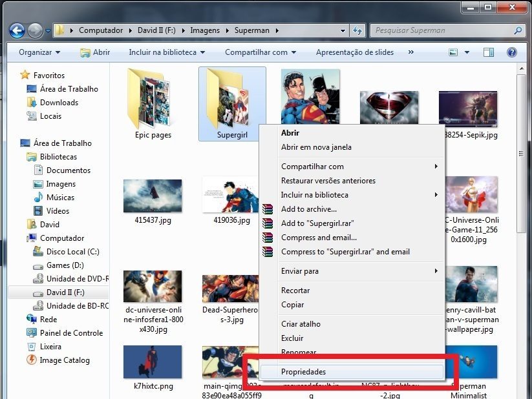This screenshot has height=399, width=532.
Task: Select the Epic pages folder
Action: 153,104
